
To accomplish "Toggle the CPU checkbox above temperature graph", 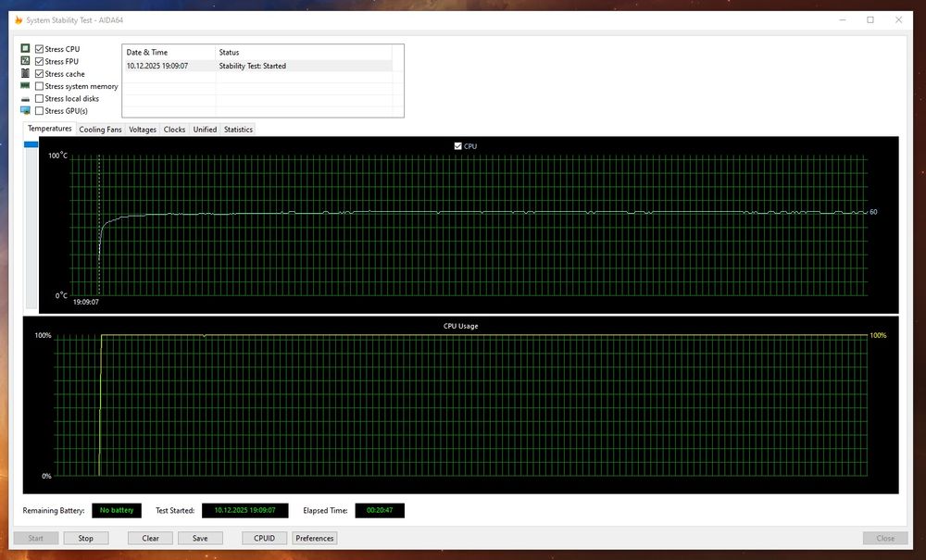I will [x=457, y=145].
